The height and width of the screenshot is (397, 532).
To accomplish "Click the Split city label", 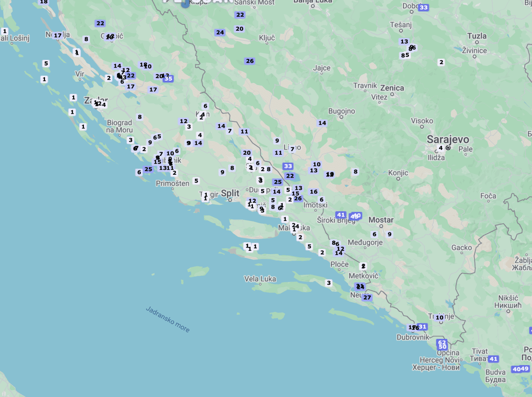I will point(230,193).
